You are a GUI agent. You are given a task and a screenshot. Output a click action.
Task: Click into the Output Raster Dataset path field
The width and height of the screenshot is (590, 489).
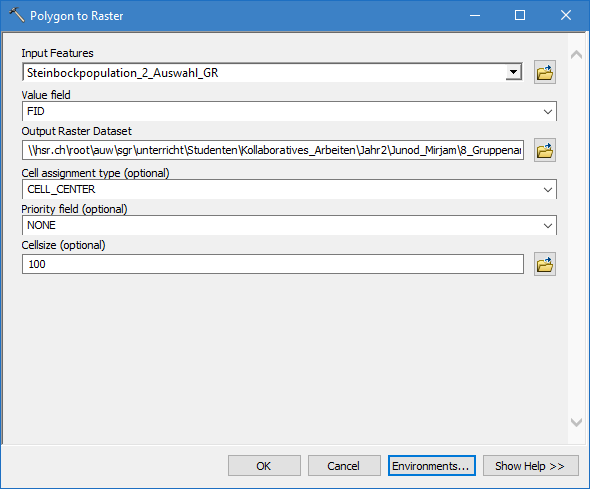click(273, 150)
